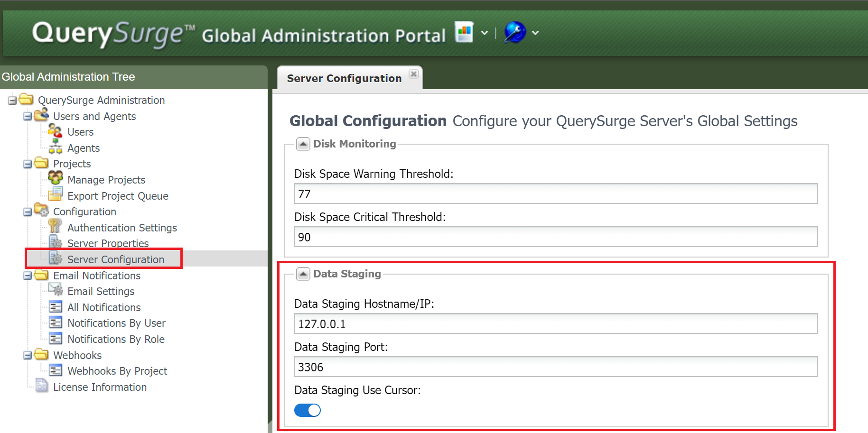Click the Disk Space Warning Threshold field
The width and height of the screenshot is (868, 433).
coord(556,194)
